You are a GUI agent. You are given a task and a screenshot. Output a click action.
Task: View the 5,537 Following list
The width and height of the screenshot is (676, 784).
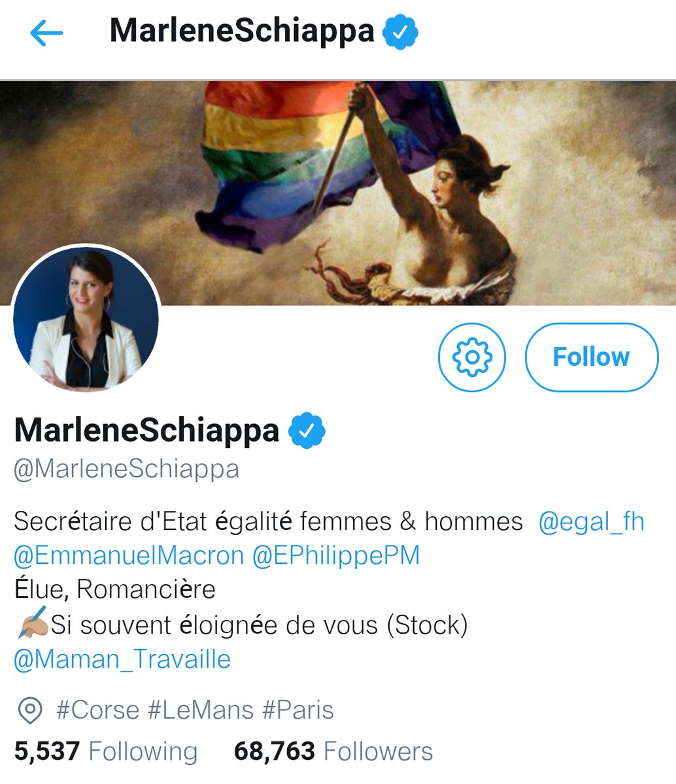tap(105, 751)
